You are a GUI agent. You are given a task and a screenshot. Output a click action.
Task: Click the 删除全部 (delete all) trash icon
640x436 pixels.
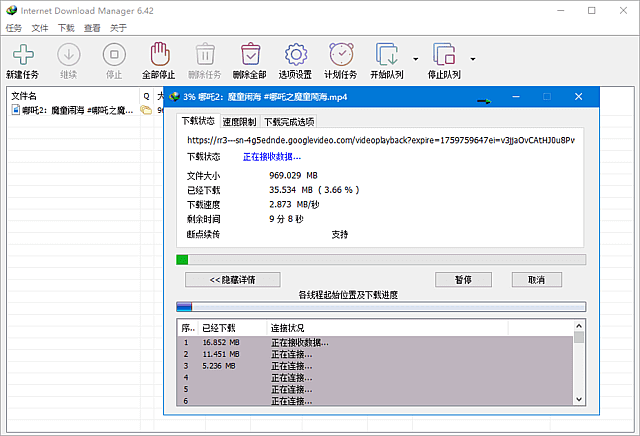pos(249,55)
